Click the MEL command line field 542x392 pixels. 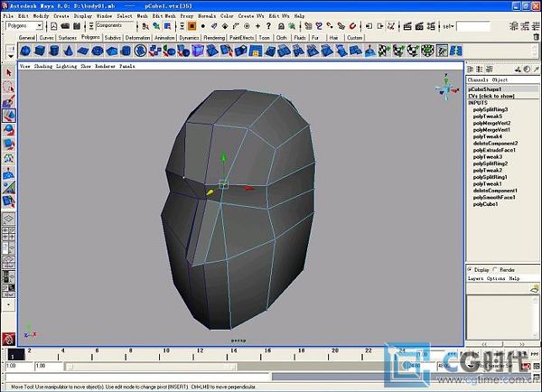[137, 378]
